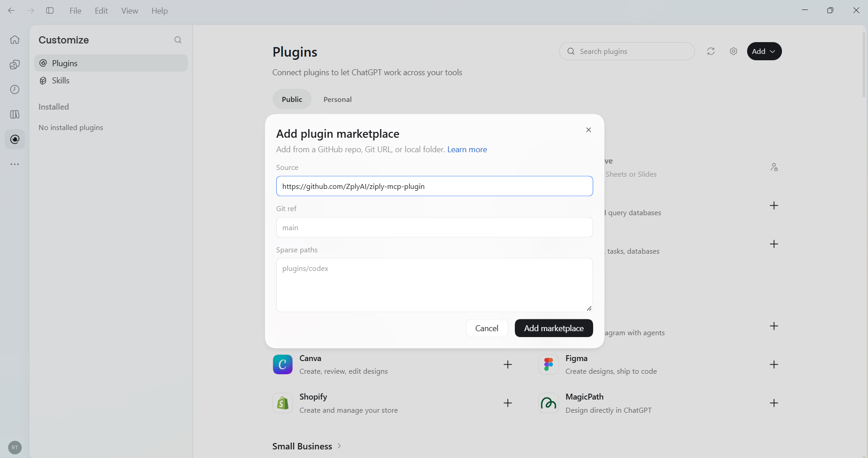Image resolution: width=868 pixels, height=458 pixels.
Task: Switch to the Public tab
Action: [292, 99]
